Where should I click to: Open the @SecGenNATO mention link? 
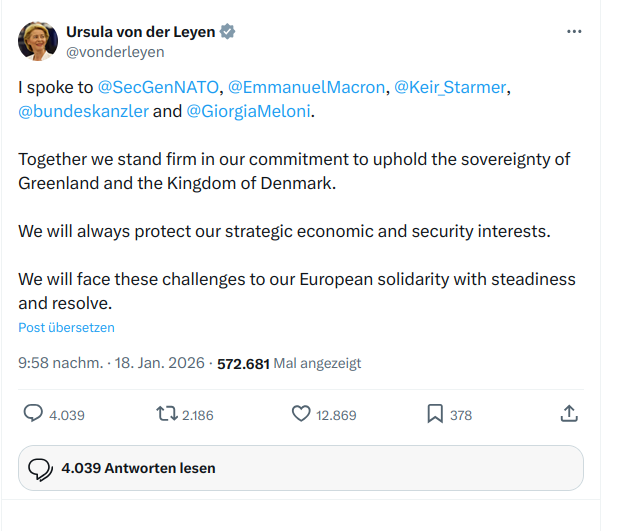click(x=158, y=87)
